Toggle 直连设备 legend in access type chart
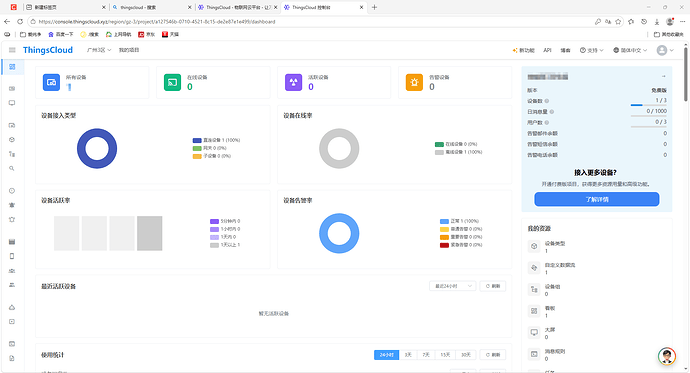Viewport: 690px width, 373px height. point(216,140)
